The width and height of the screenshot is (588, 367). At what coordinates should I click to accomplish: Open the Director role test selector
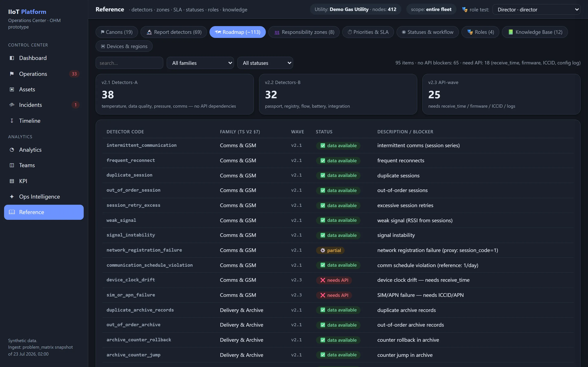(x=537, y=9)
